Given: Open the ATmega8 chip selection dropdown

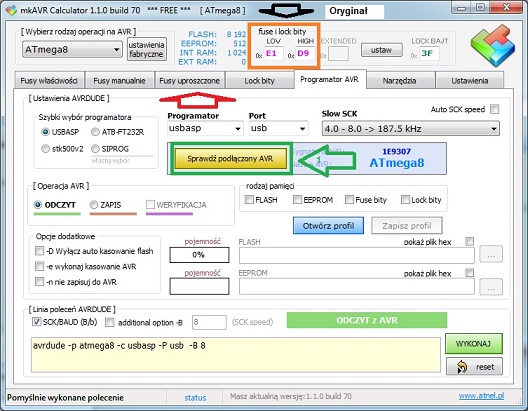Looking at the screenshot, I should tap(72, 49).
